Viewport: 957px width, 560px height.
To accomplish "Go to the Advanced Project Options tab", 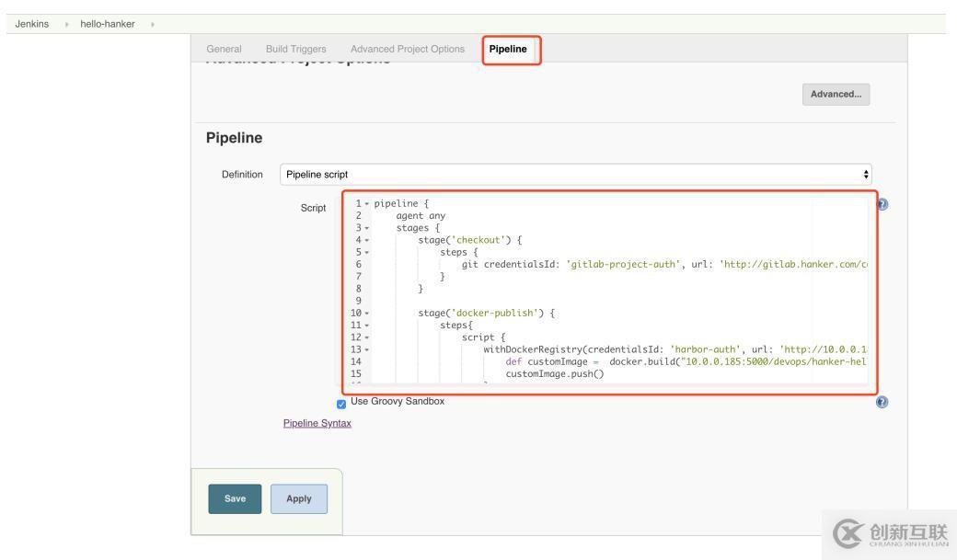I will [x=407, y=49].
